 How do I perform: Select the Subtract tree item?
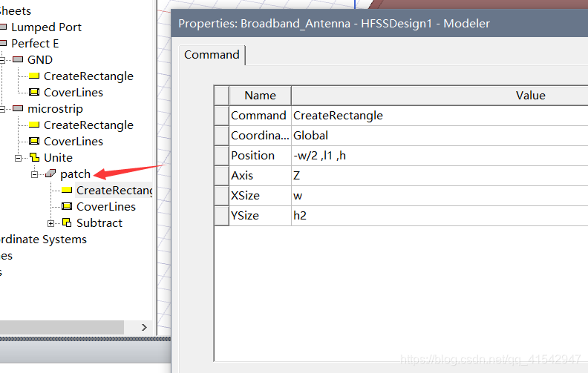click(99, 222)
